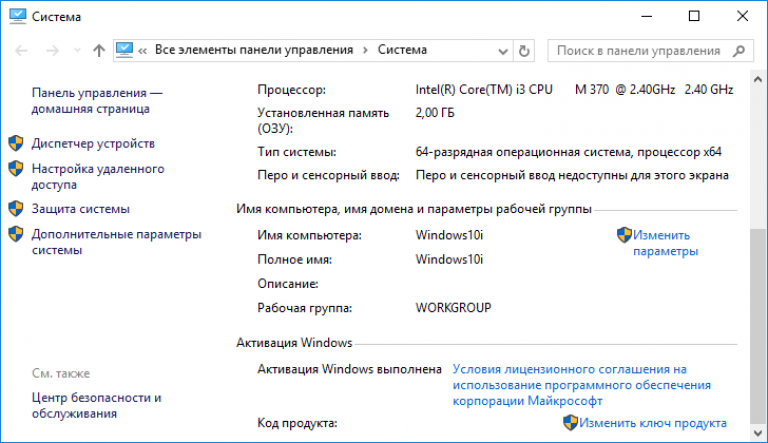The image size is (768, 443).
Task: Click the scrollbar down arrow
Action: coord(758,433)
